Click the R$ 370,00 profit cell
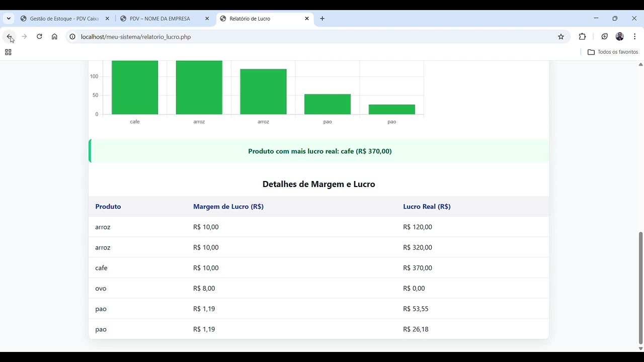Viewport: 644px width, 362px height. pyautogui.click(x=418, y=268)
